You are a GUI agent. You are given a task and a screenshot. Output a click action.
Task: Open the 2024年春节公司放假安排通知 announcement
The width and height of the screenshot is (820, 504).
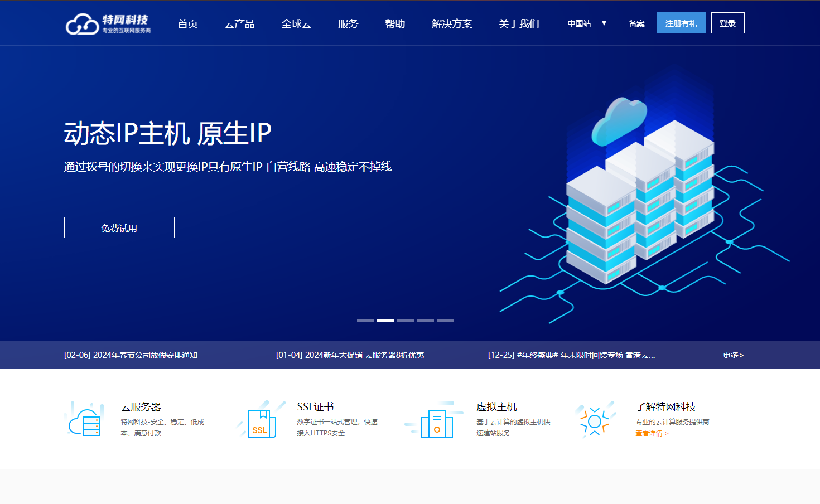[x=132, y=355]
